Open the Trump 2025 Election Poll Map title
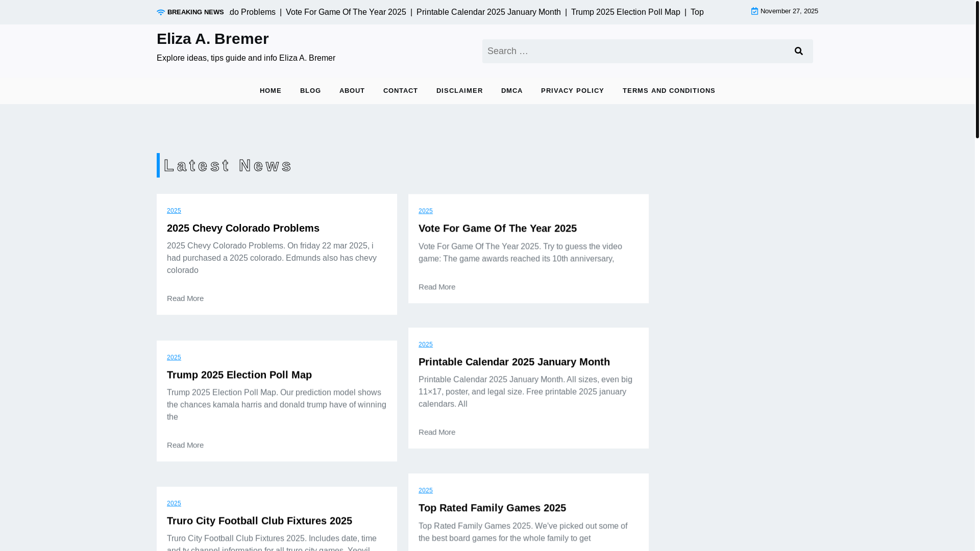The image size is (980, 551). point(239,374)
